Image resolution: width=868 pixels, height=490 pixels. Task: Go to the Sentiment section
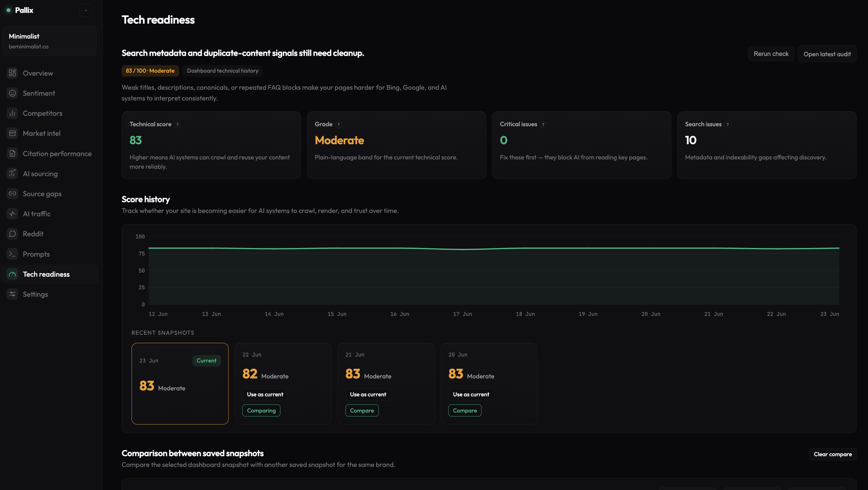pyautogui.click(x=50, y=93)
